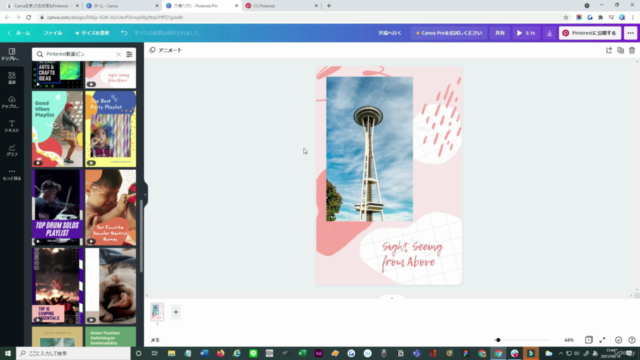
Task: Download the design
Action: [549, 33]
